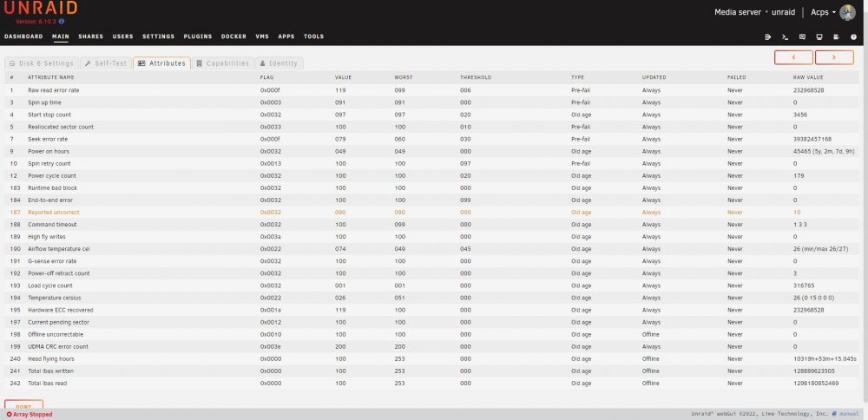Open the Docker menu item

233,36
